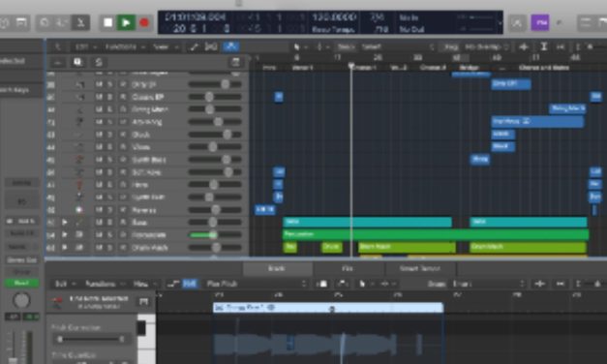Click the Duplicate Track button

[77, 62]
